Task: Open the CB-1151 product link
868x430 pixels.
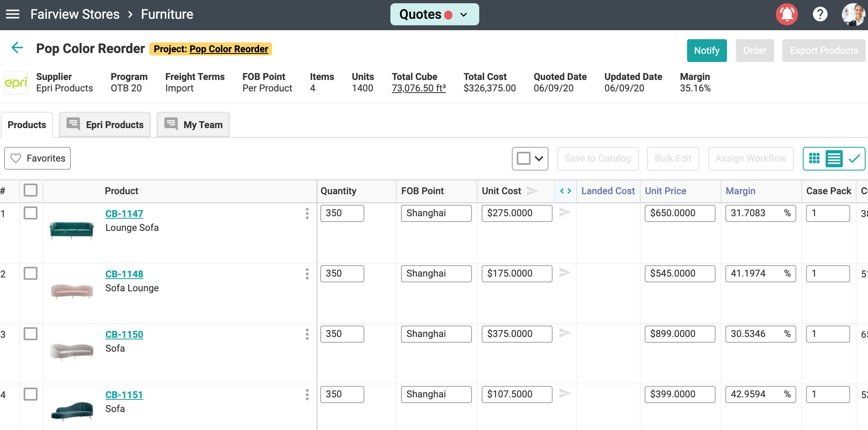Action: pos(124,395)
